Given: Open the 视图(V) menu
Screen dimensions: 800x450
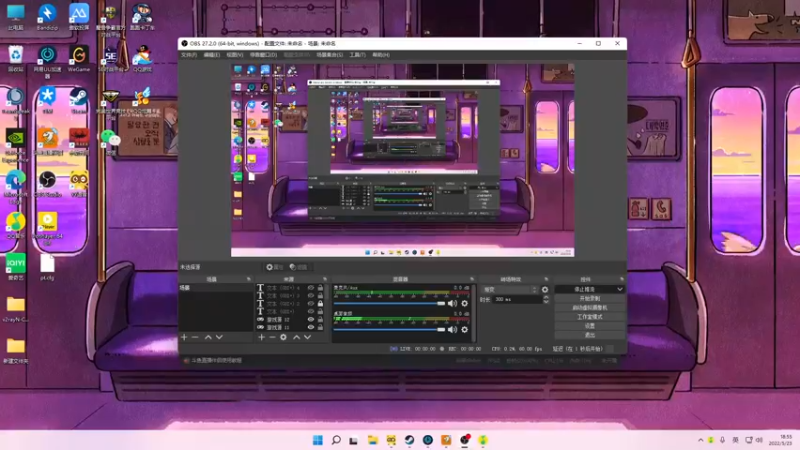Looking at the screenshot, I should [235, 55].
